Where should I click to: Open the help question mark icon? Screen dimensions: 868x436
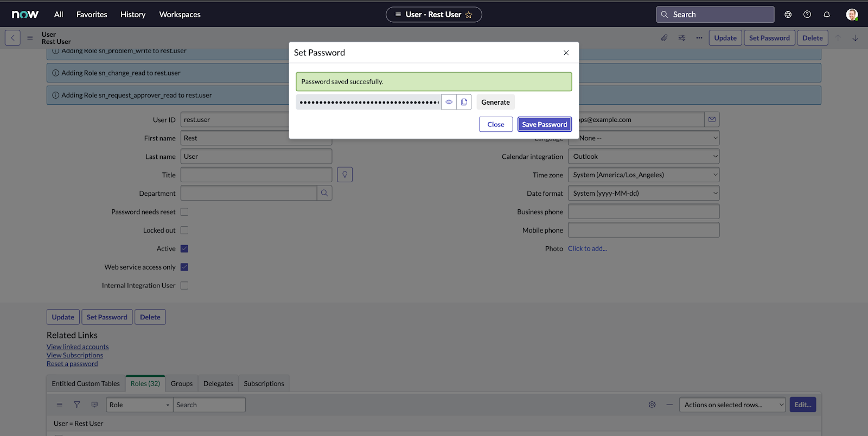[807, 15]
